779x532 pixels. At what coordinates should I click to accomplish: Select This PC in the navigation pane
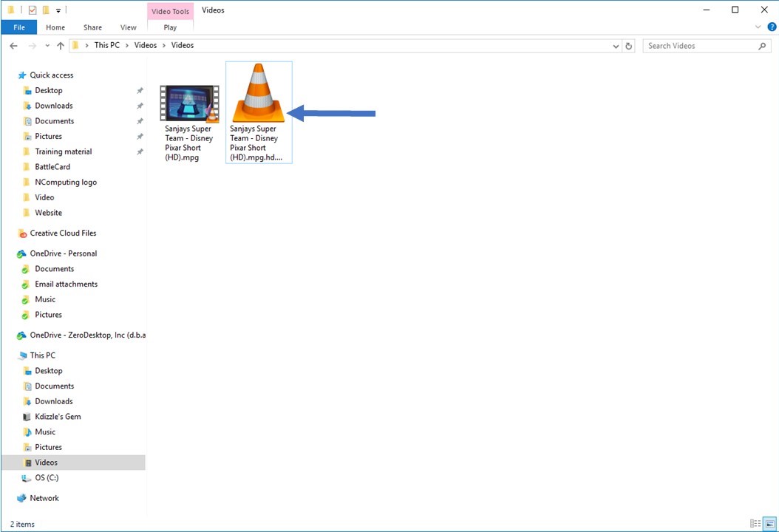[x=42, y=355]
